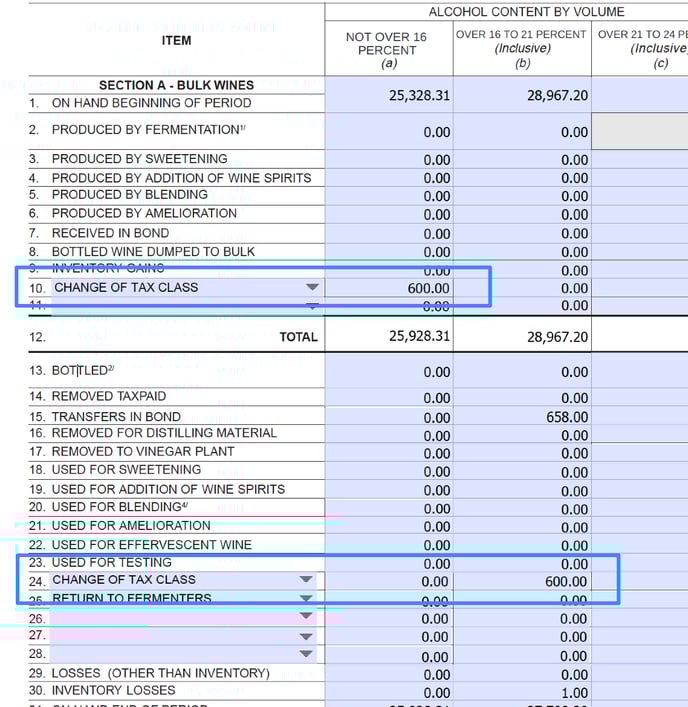Click row 10 column (b) 0.00 field
The width and height of the screenshot is (688, 707).
(522, 288)
